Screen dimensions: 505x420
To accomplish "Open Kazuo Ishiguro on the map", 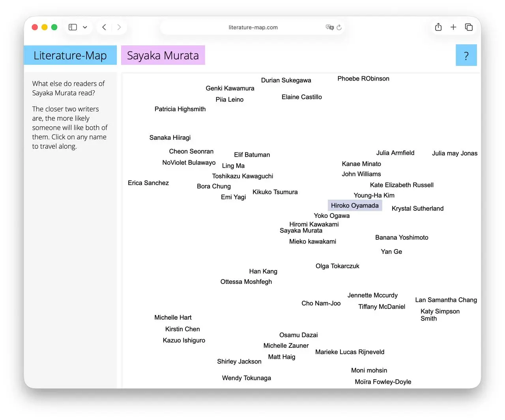I will point(184,340).
